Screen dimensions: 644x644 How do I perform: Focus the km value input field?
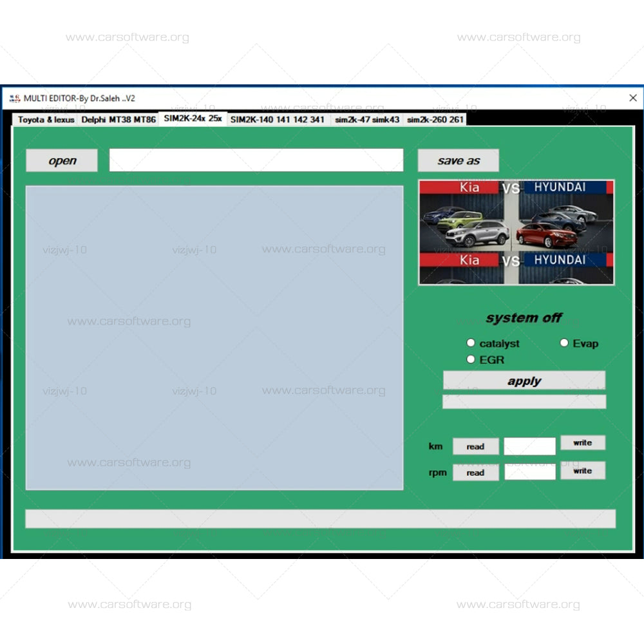coord(530,446)
